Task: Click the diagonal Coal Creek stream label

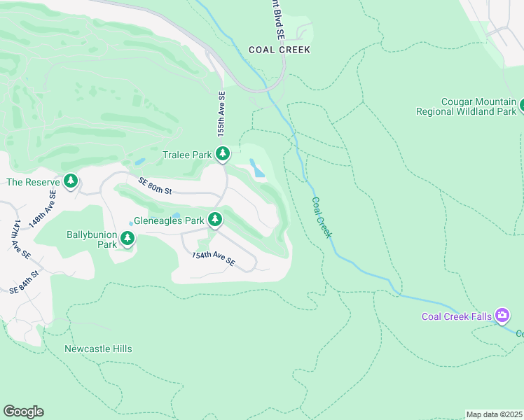Action: [322, 217]
